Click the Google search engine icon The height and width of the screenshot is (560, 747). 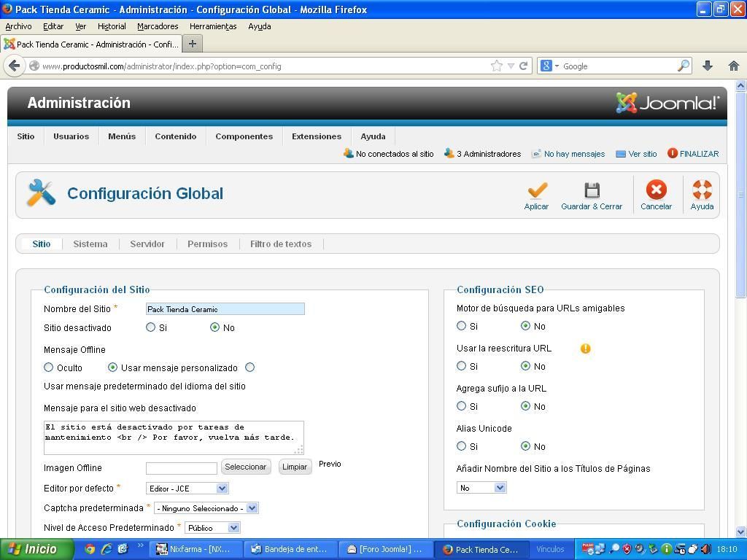click(x=546, y=66)
